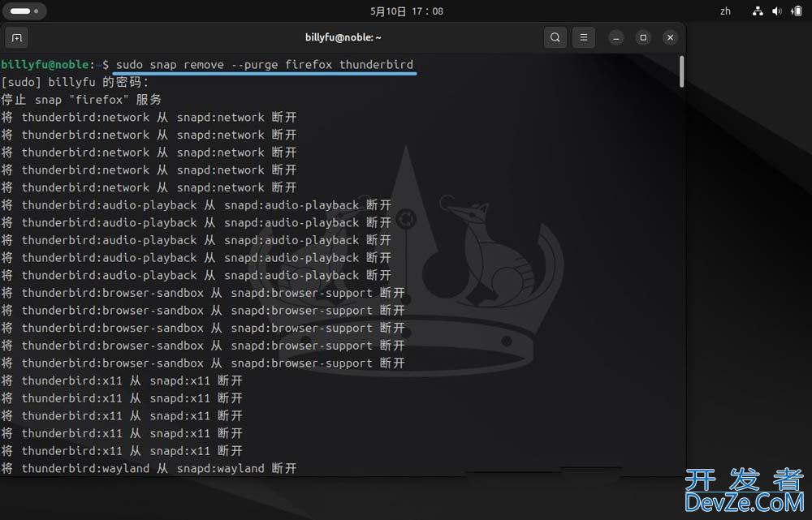
Task: Maximize the terminal window
Action: [643, 37]
